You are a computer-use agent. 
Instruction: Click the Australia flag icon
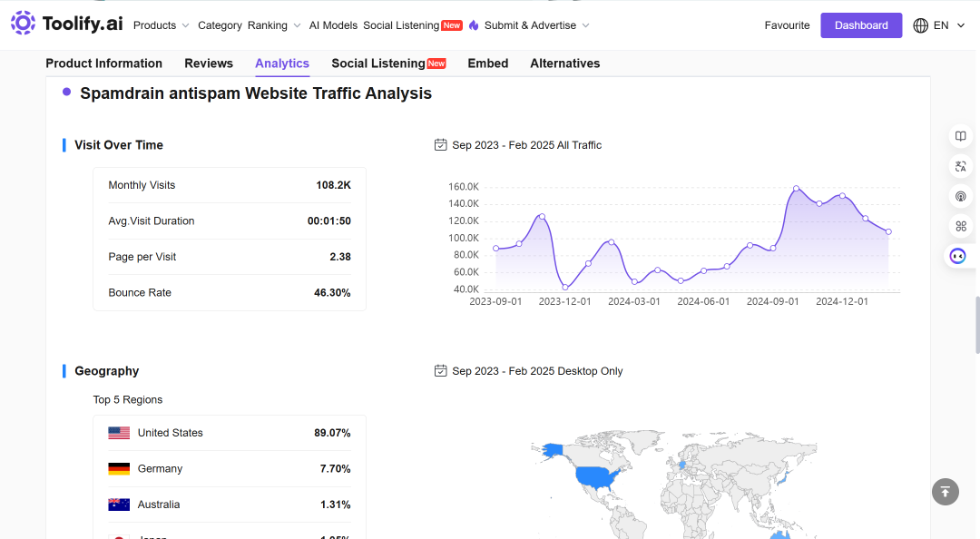coord(119,505)
